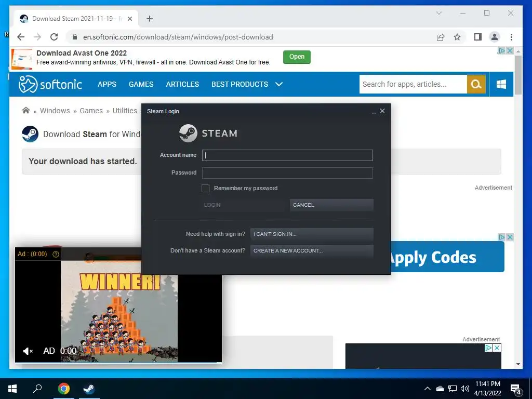
Task: Click the Account name field
Action: (x=287, y=155)
